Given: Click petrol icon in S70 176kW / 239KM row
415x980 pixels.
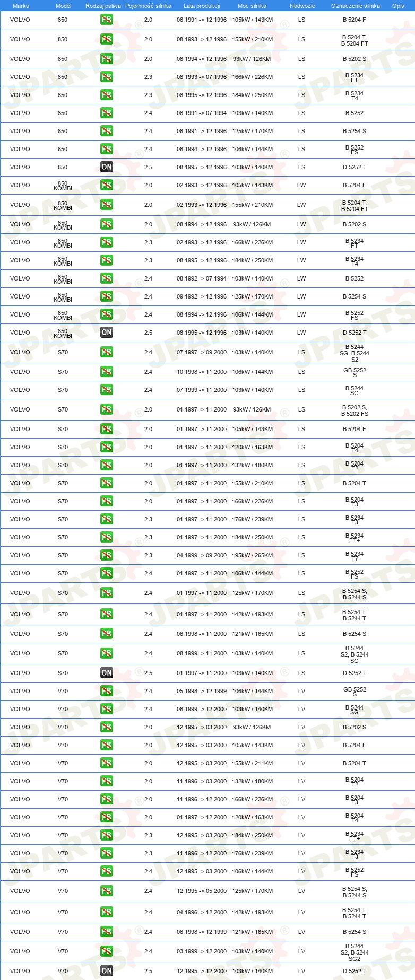Looking at the screenshot, I should 107,519.
